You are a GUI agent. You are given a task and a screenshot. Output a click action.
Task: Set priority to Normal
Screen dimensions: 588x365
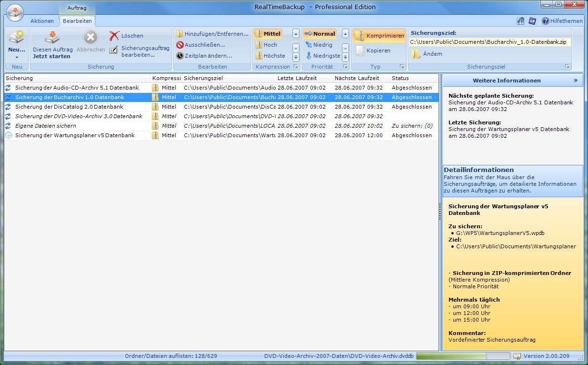coord(320,34)
